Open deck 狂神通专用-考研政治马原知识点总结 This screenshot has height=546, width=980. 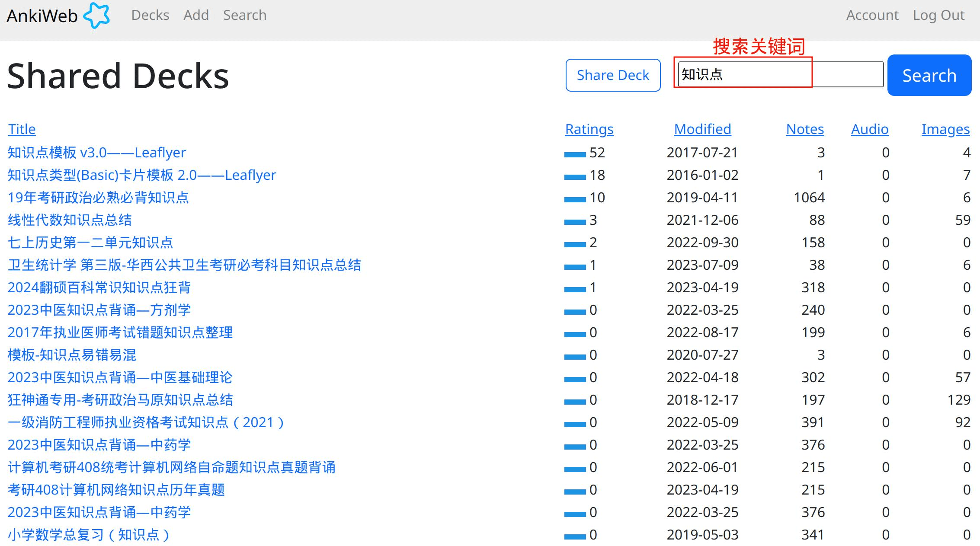click(120, 400)
